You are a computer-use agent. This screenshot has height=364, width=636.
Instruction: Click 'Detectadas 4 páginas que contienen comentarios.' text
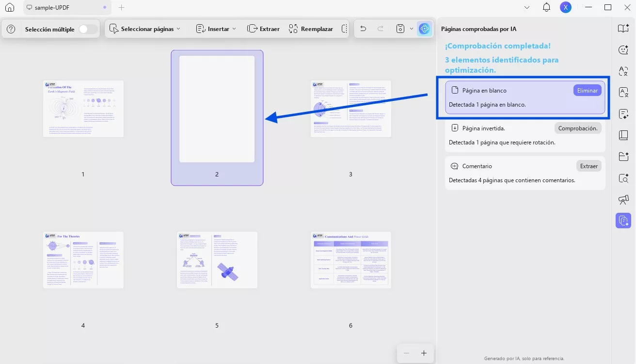click(x=512, y=180)
